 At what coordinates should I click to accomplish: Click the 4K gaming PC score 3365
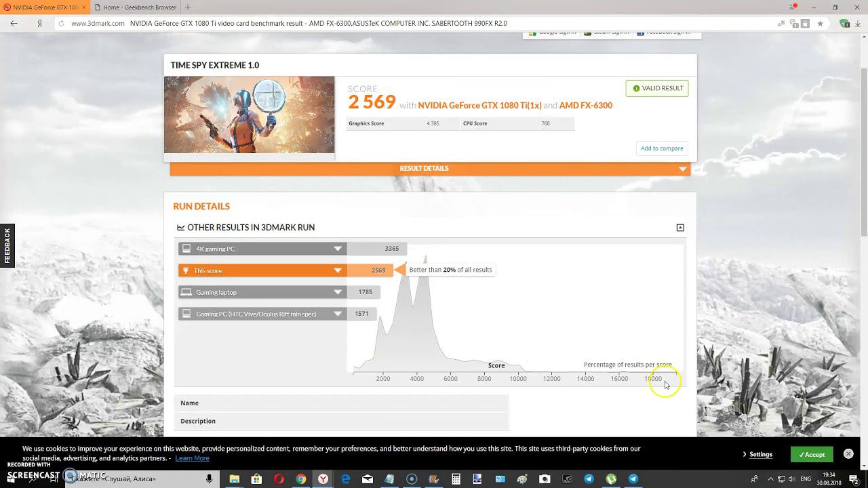pos(392,249)
